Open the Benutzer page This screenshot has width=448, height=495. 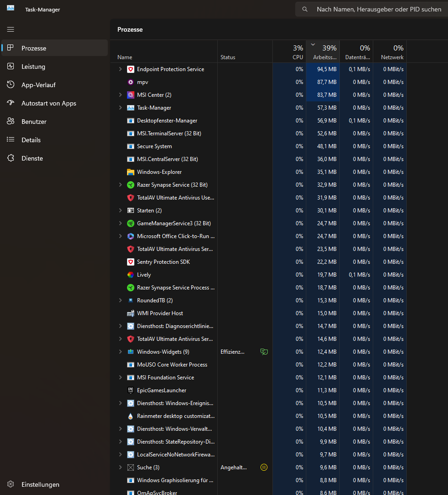pyautogui.click(x=55, y=122)
